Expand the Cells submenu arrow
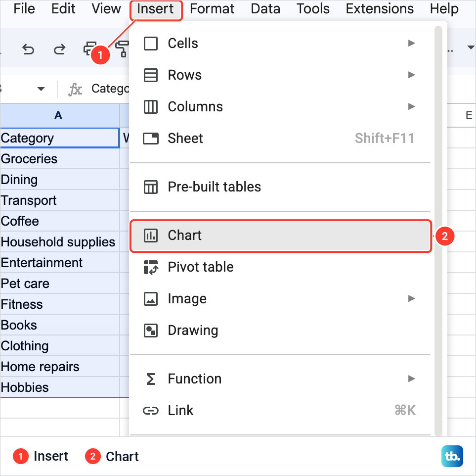The image size is (476, 476). coord(411,43)
